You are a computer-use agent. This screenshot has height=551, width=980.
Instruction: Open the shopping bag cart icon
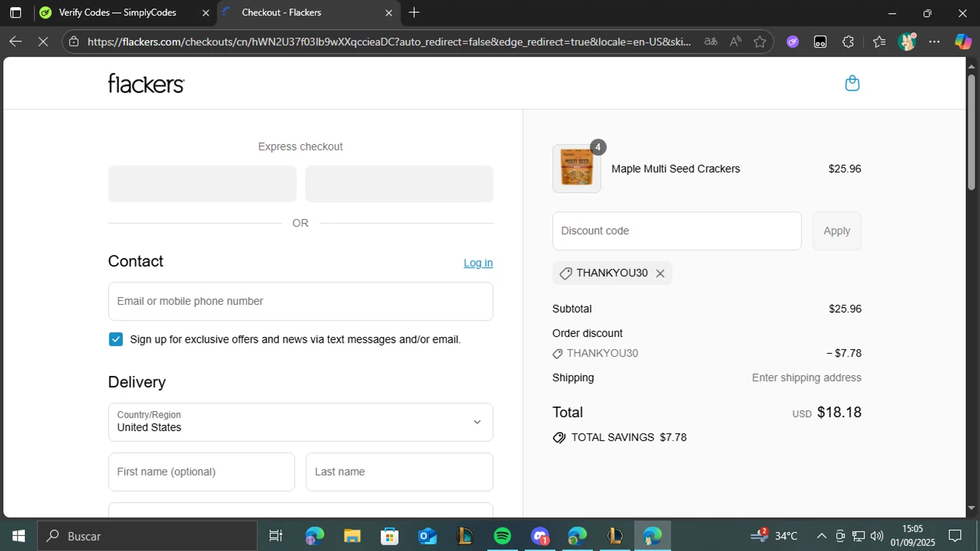click(852, 83)
